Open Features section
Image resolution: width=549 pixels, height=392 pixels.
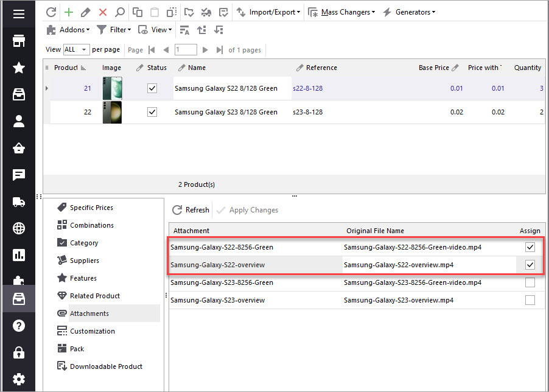click(x=77, y=278)
